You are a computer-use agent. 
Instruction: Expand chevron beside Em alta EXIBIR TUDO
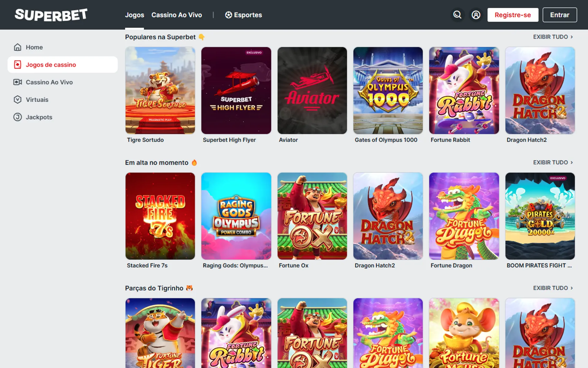pos(571,163)
